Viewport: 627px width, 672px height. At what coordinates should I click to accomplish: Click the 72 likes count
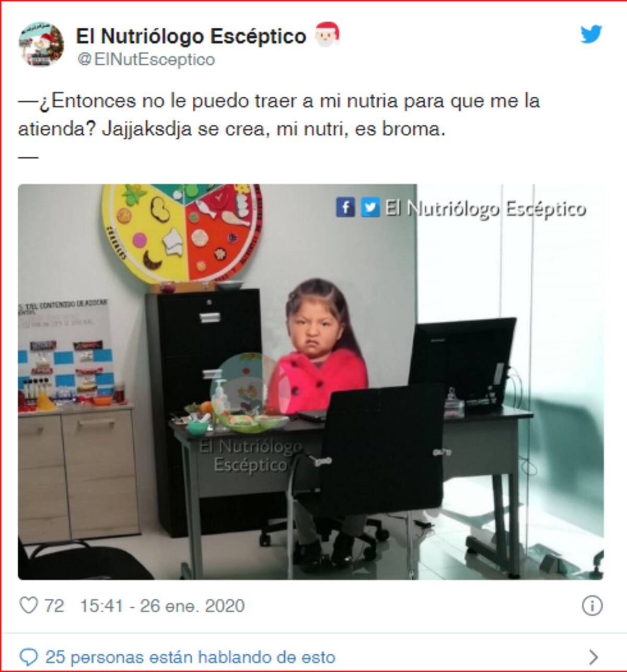[54, 606]
